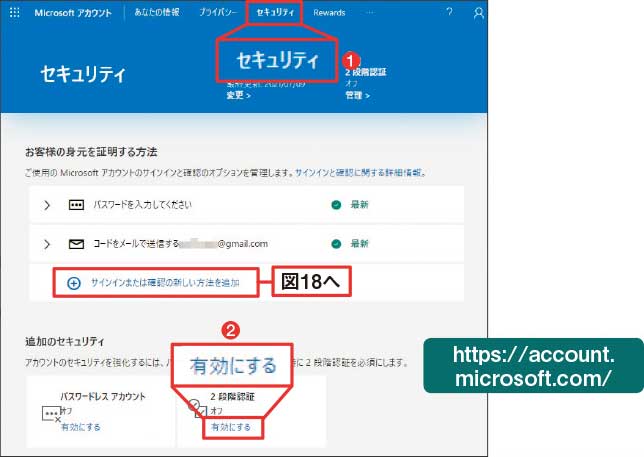Image resolution: width=644 pixels, height=457 pixels.
Task: Click the 2 段階認証 card title
Action: pyautogui.click(x=232, y=397)
